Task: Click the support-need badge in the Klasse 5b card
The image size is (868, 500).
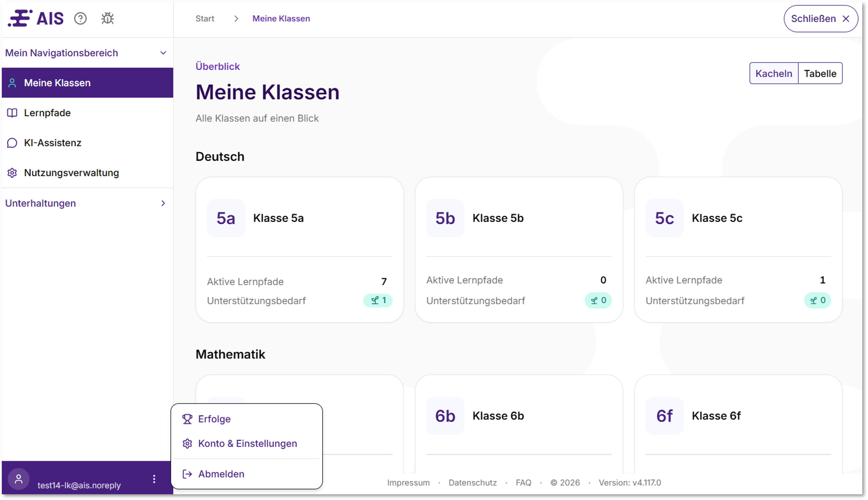Action: click(598, 300)
